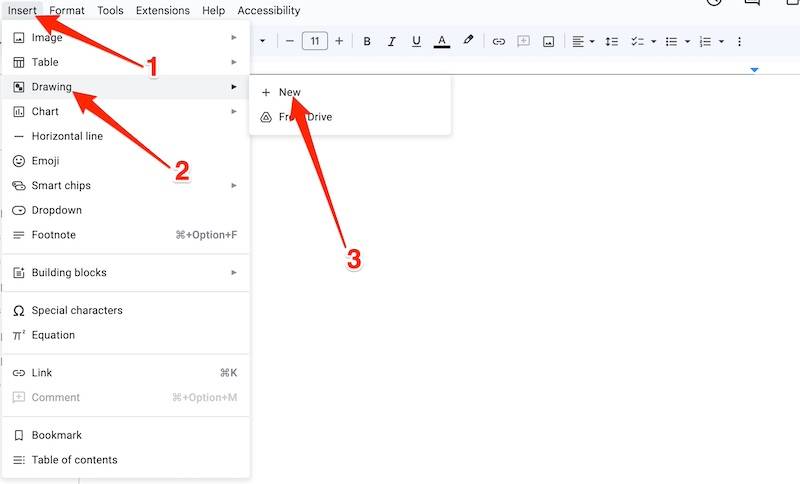This screenshot has width=800, height=484.
Task: Expand the text alignment dropdown
Action: (592, 41)
